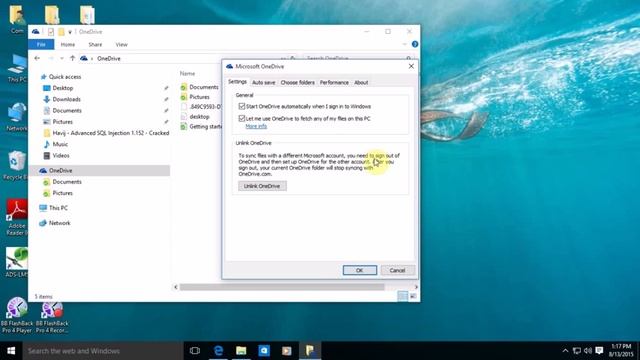Open Store app from taskbar
Image resolution: width=640 pixels, height=360 pixels.
[264, 351]
